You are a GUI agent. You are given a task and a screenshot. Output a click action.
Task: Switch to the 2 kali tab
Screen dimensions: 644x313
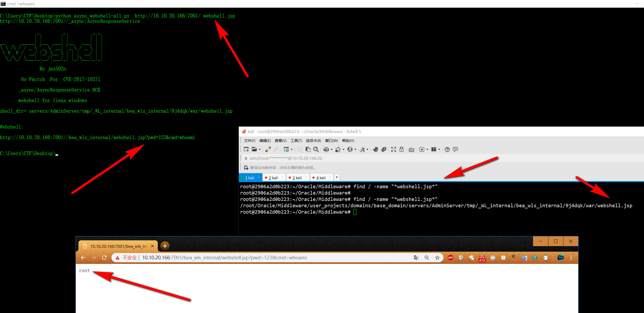[x=273, y=178]
